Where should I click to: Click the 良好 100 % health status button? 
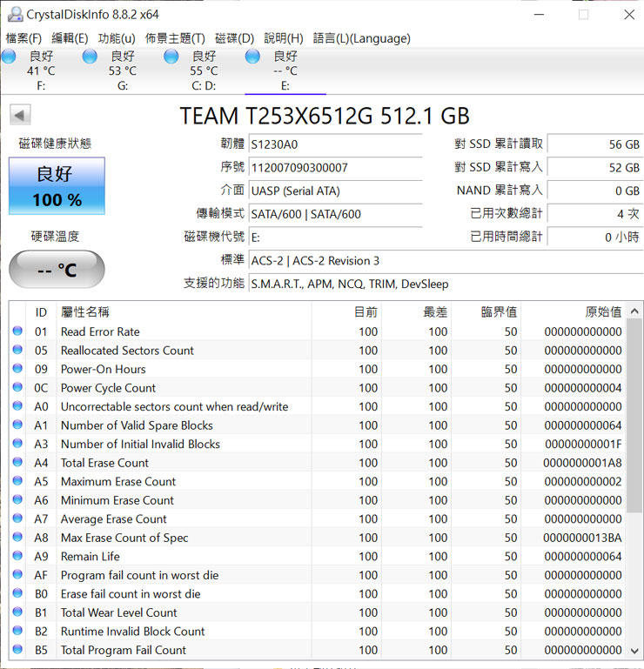click(57, 186)
